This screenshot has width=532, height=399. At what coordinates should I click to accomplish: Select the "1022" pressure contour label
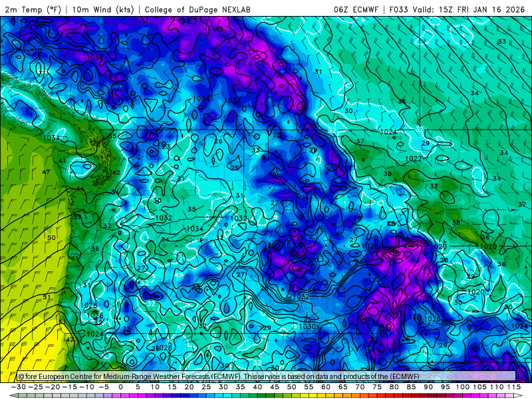coord(413,158)
